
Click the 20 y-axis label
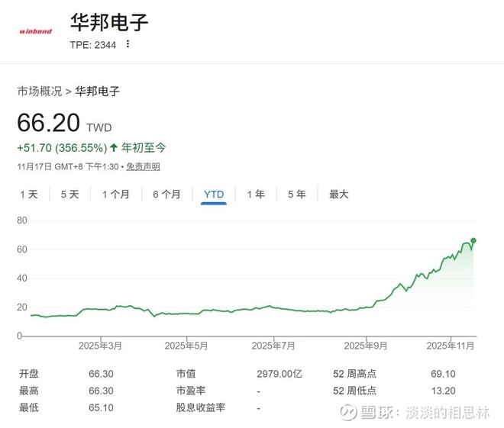(x=22, y=307)
